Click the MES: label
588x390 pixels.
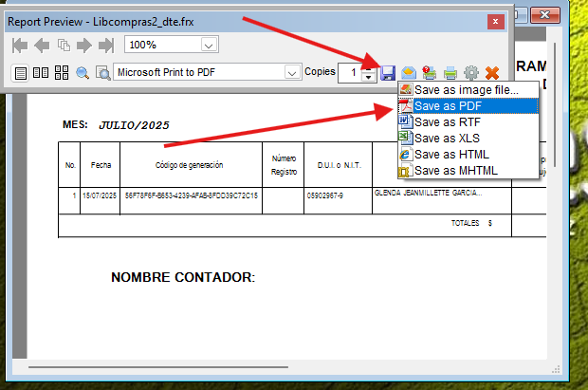click(75, 124)
